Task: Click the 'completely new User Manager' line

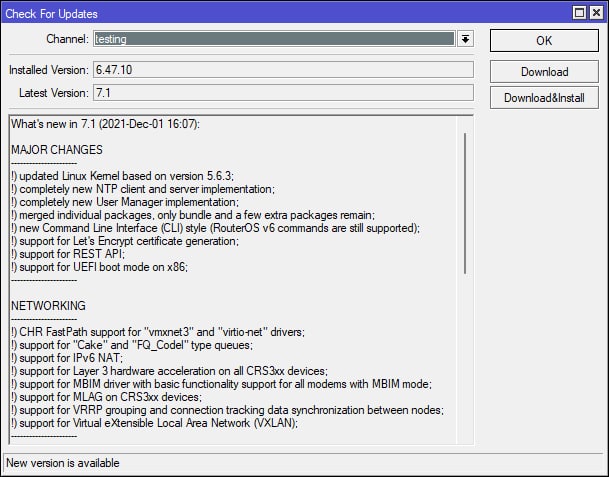Action: point(125,202)
